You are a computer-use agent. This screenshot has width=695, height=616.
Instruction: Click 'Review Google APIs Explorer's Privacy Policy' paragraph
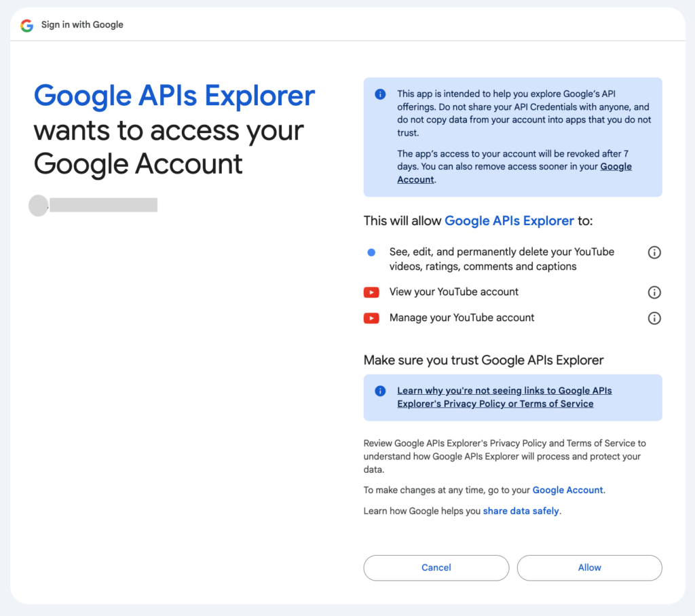pos(505,457)
